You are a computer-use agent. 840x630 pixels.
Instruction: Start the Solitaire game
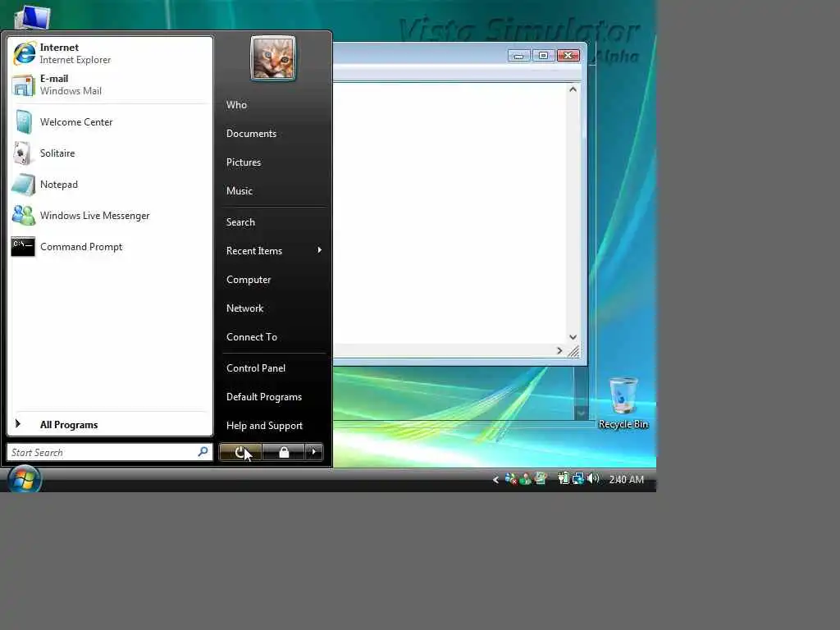[110, 153]
